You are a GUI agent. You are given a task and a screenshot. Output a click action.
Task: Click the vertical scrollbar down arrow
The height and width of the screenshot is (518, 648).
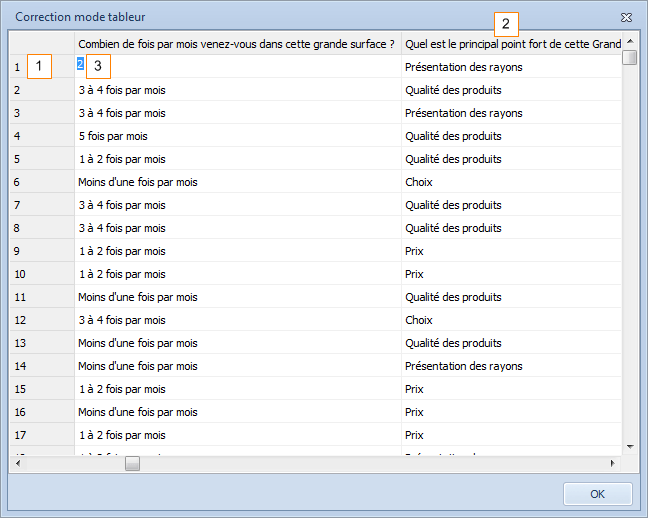pos(629,446)
